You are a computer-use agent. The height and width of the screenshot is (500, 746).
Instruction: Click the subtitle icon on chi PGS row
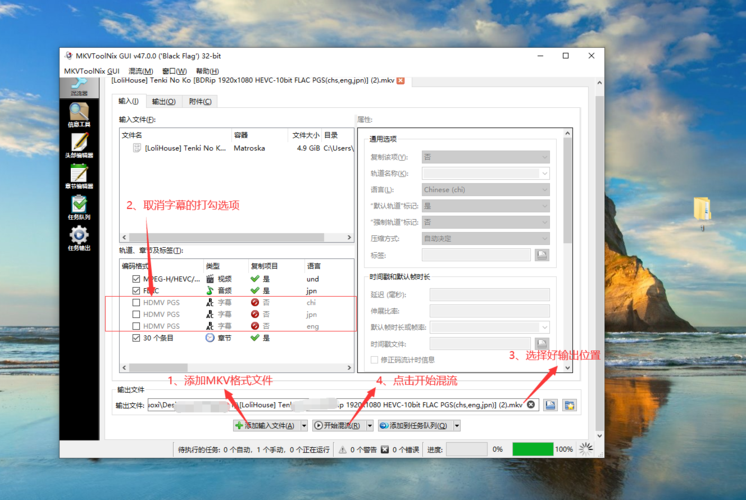pos(210,303)
